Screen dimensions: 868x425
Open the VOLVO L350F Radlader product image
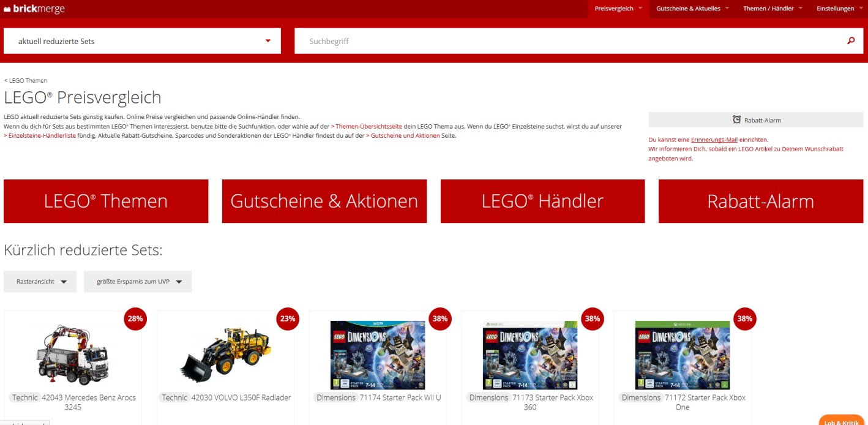pos(225,355)
